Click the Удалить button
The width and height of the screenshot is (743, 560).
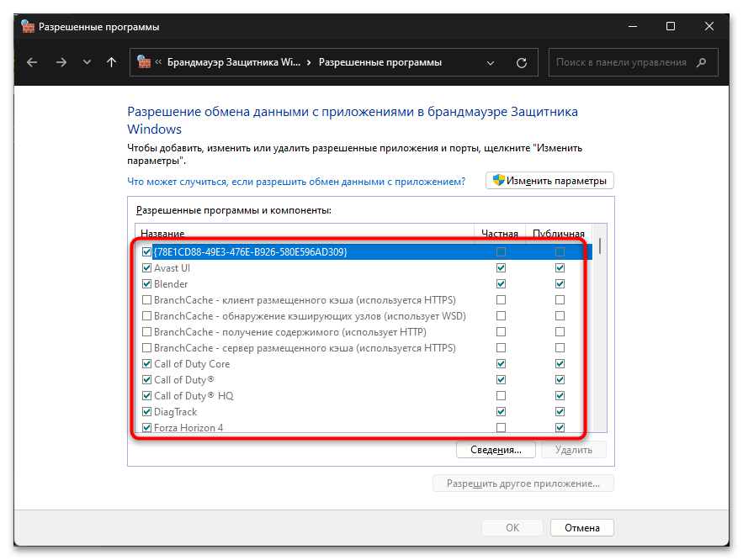pos(573,450)
